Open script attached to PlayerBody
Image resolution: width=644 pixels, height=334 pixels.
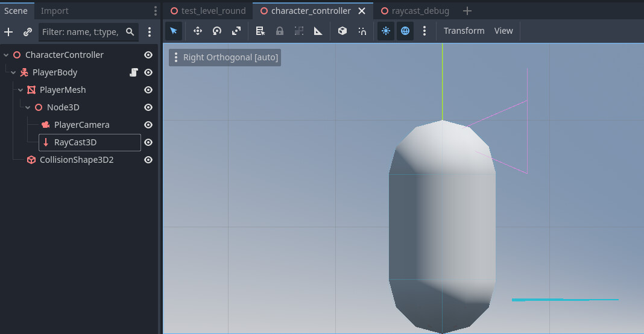point(133,72)
